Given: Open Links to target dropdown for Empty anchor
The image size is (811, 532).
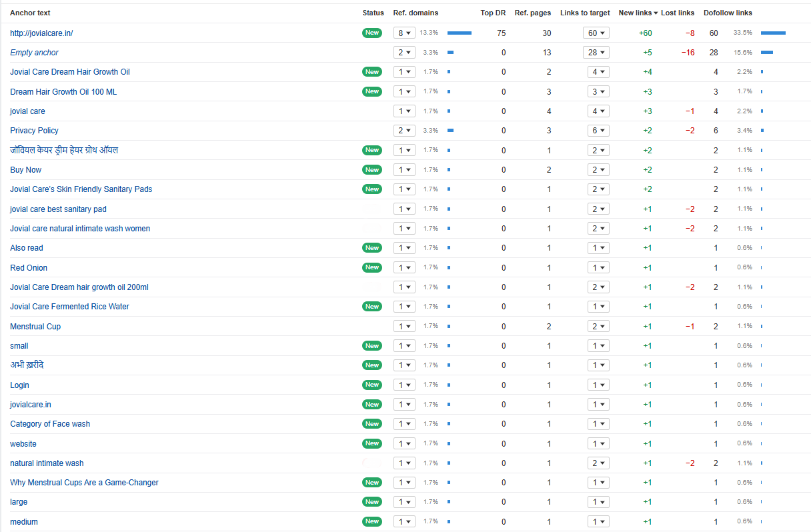Looking at the screenshot, I should (596, 53).
